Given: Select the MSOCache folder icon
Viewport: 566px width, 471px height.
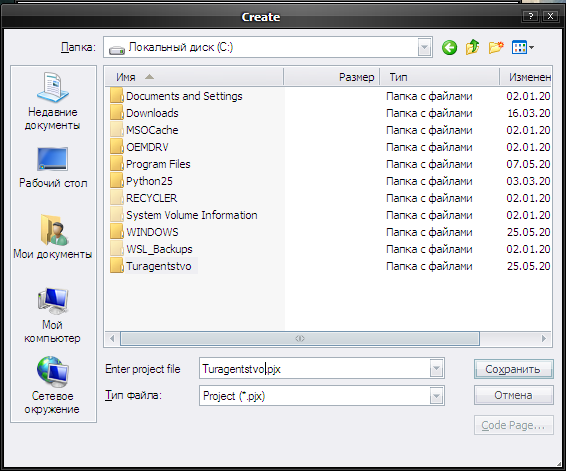Looking at the screenshot, I should pyautogui.click(x=117, y=130).
